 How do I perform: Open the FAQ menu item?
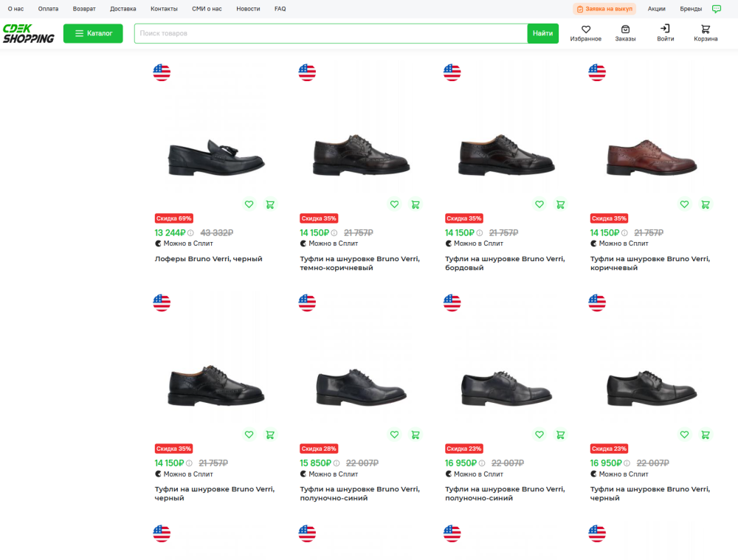(x=280, y=9)
